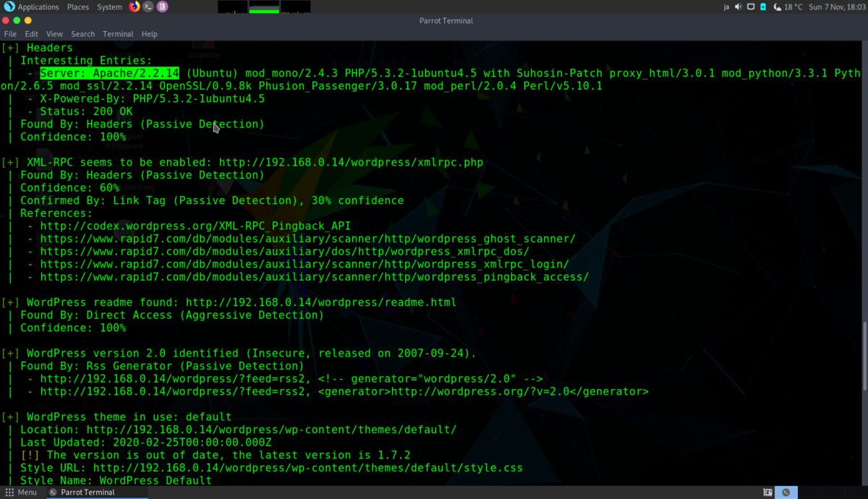The height and width of the screenshot is (499, 868).
Task: Click the X-Powered-By: PHP/5.3.2 line
Action: [153, 98]
